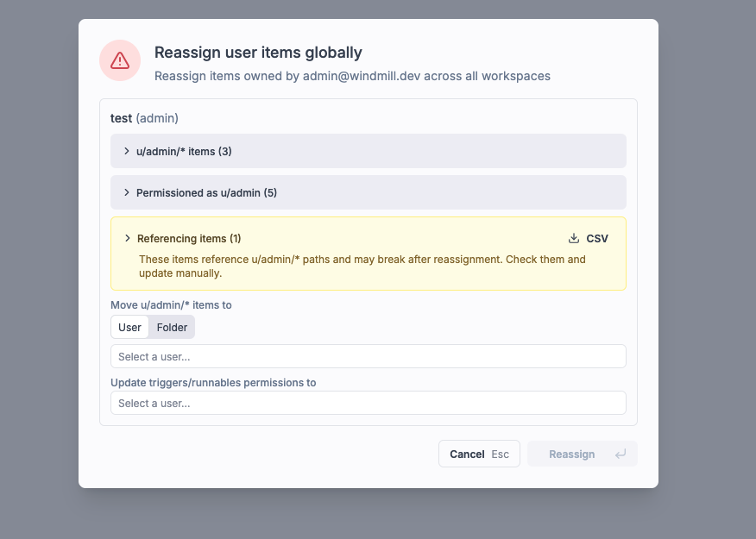
Task: Click the download arrow next to CSV label
Action: (573, 238)
